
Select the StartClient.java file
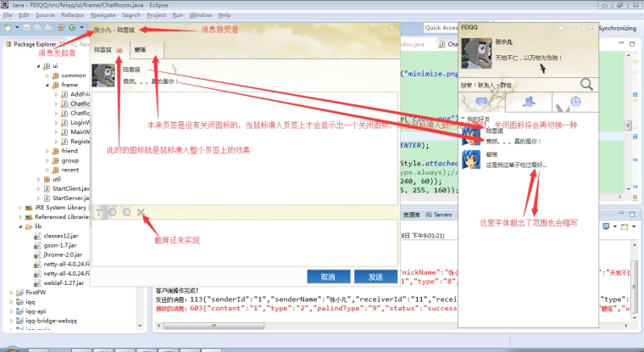coord(70,189)
